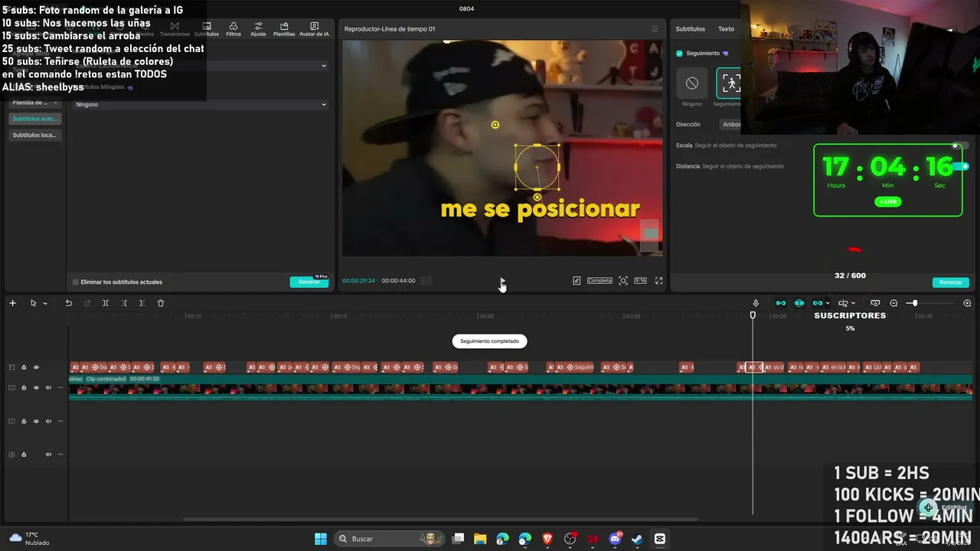Toggle auto snapping on timeline
This screenshot has height=551, width=980.
[799, 303]
